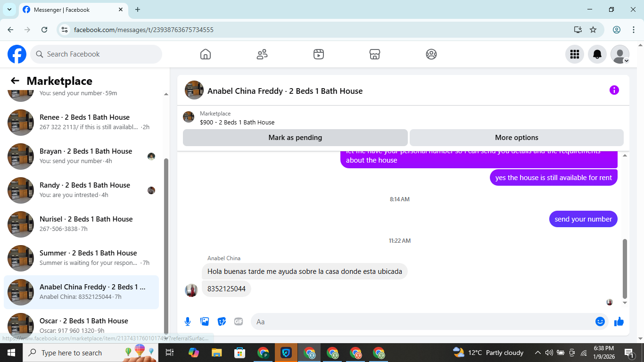
Task: Open Renee 2 Beds 1 Bath House chat
Action: tap(81, 123)
